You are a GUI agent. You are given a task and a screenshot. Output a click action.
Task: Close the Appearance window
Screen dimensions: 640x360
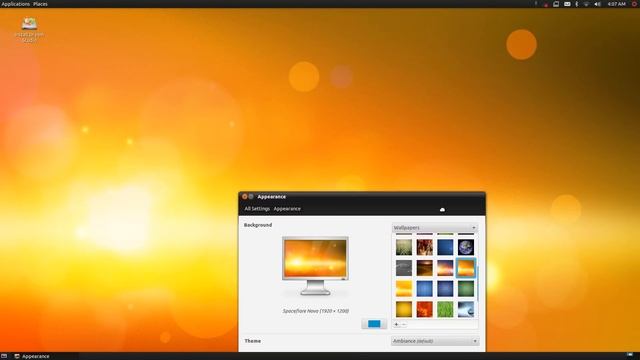[x=244, y=197]
